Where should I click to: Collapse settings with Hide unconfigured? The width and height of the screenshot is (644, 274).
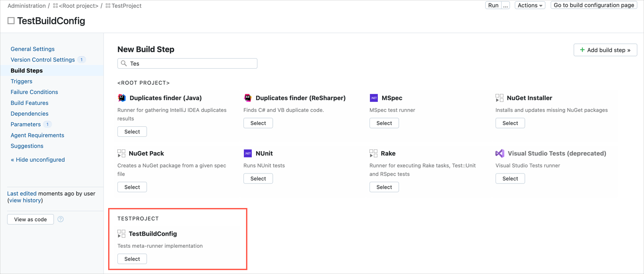(x=38, y=160)
